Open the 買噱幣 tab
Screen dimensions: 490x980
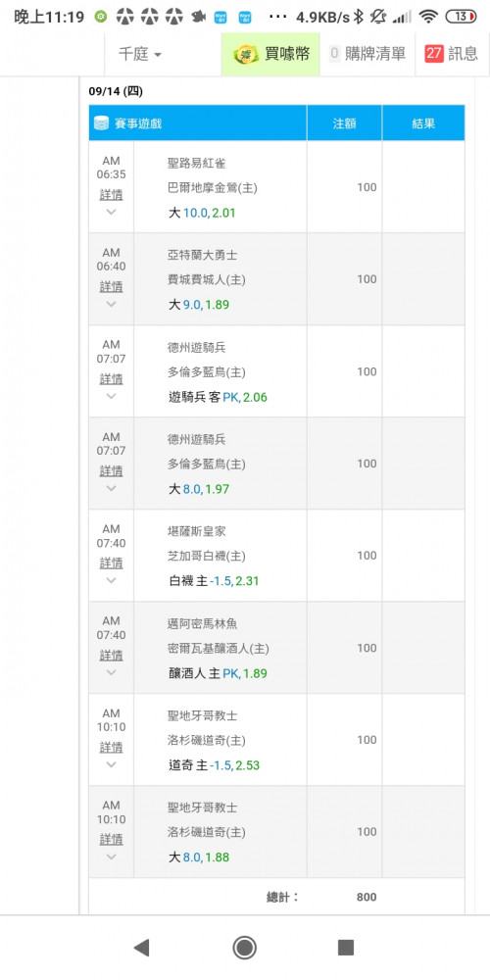point(270,54)
